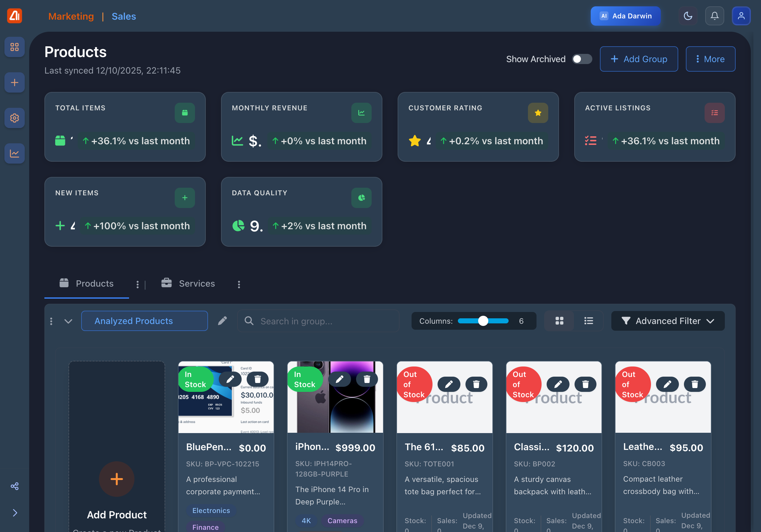This screenshot has height=532, width=761.
Task: Edit the iPhone product card
Action: tap(339, 379)
